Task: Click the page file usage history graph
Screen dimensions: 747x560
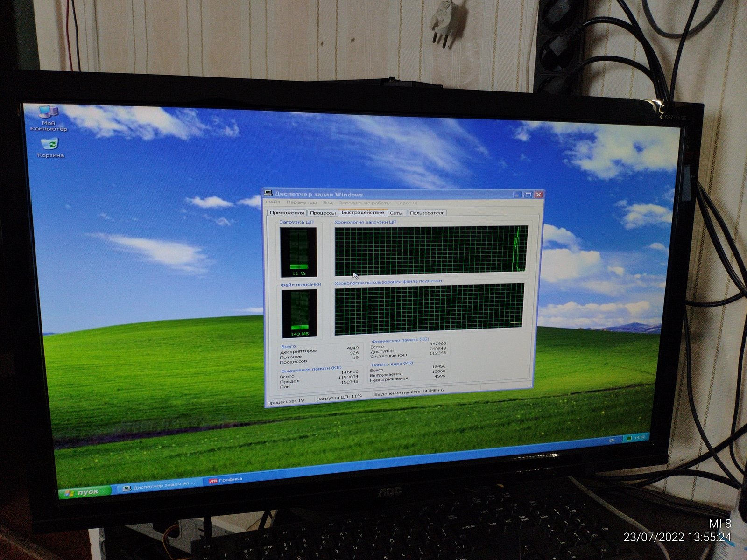Action: coord(430,308)
